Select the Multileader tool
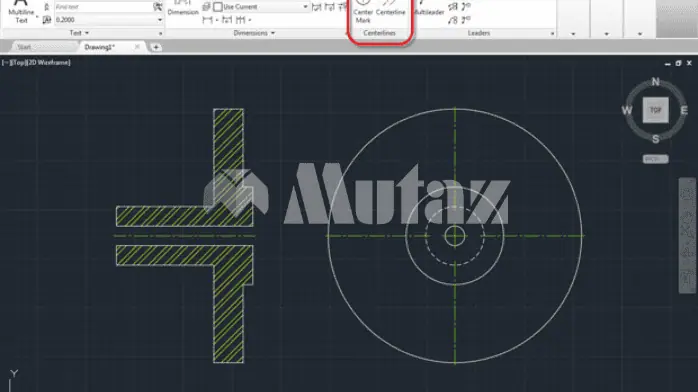Viewport: 698px width, 392px height. (429, 9)
